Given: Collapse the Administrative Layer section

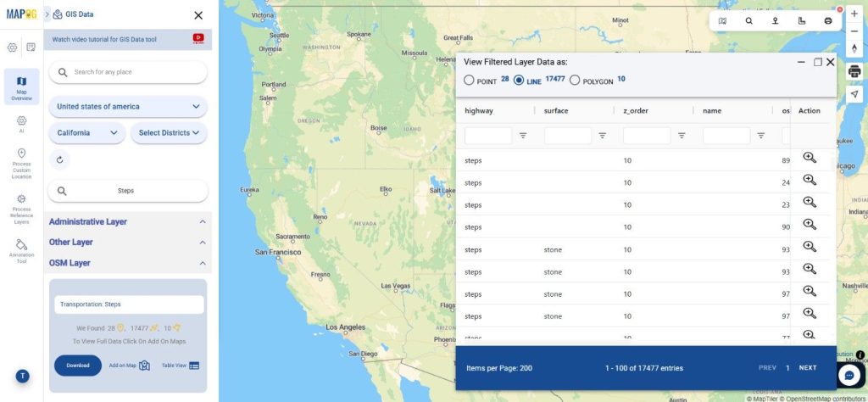Looking at the screenshot, I should point(203,222).
